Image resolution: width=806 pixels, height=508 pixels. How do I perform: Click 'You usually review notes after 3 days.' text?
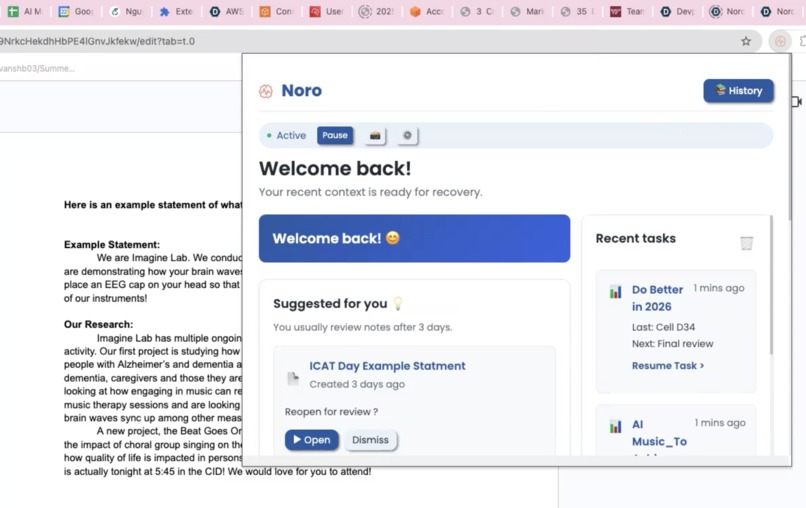(x=362, y=327)
